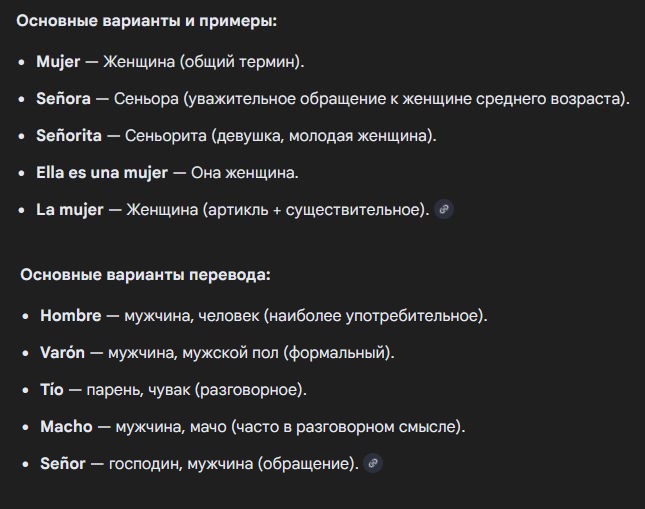Click the text Женщина (общий термин)
645x509 pixels.
tap(204, 62)
